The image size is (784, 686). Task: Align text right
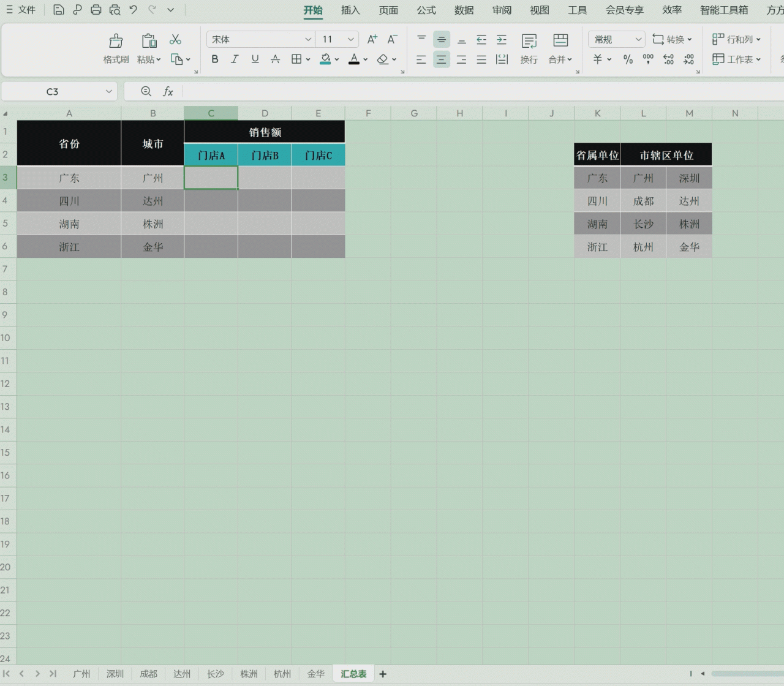point(462,59)
